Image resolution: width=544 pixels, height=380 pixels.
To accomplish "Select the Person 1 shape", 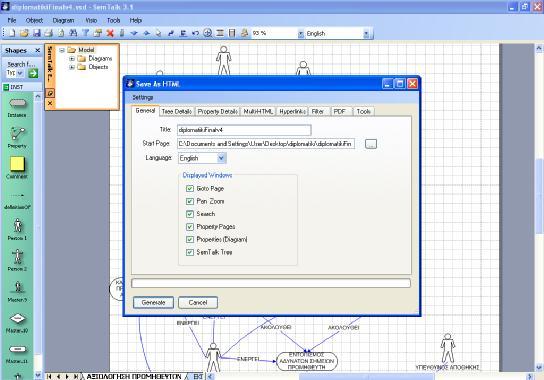I will click(17, 226).
